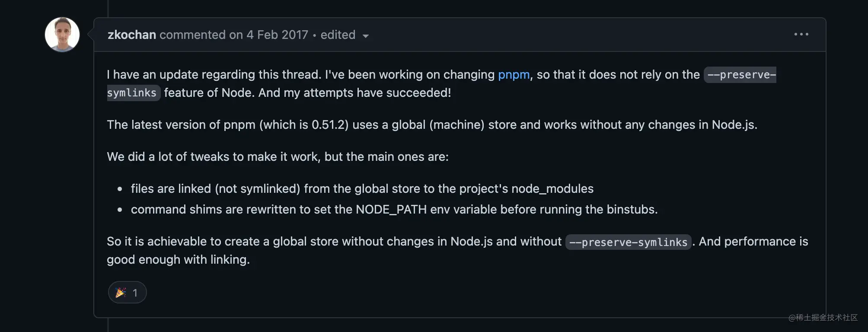Click the bullet about files being linked
The height and width of the screenshot is (332, 868).
click(x=362, y=188)
